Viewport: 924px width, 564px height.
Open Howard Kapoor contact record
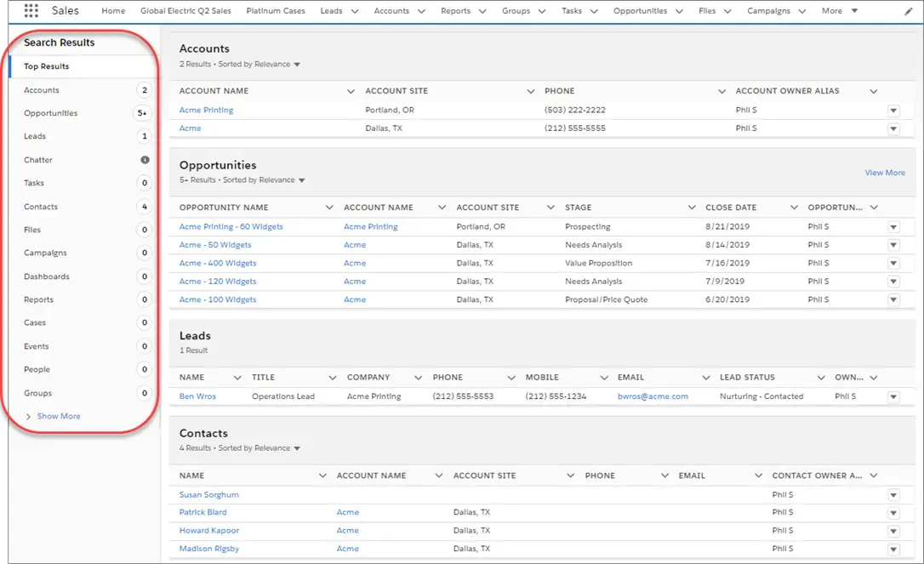point(209,531)
